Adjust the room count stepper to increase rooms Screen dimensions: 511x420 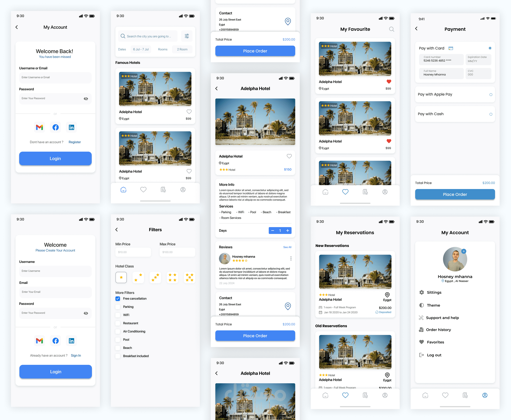pyautogui.click(x=288, y=230)
